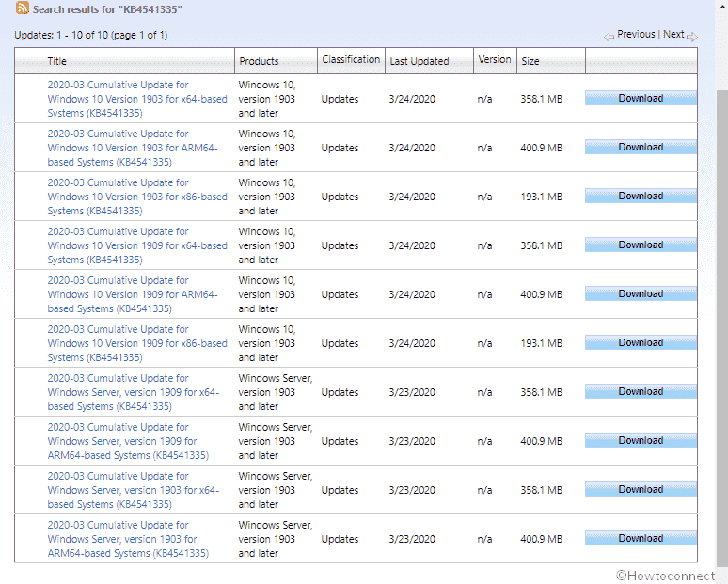Download Windows Server 1909 x64 update
728x584 pixels.
[x=641, y=392]
